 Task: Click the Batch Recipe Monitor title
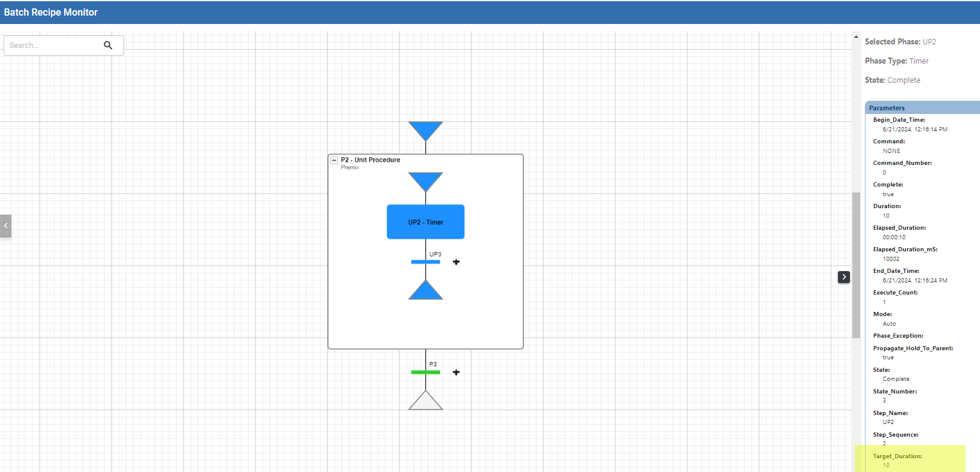click(x=51, y=13)
